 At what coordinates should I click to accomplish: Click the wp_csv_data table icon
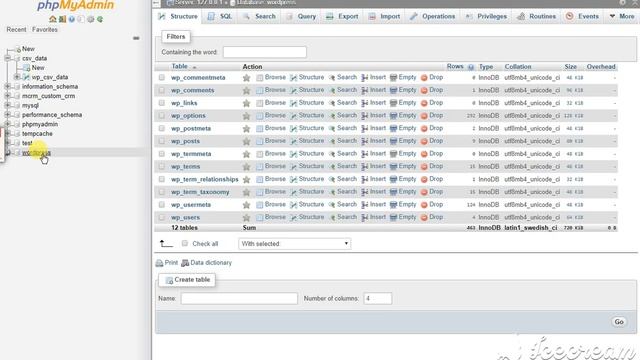(27, 77)
